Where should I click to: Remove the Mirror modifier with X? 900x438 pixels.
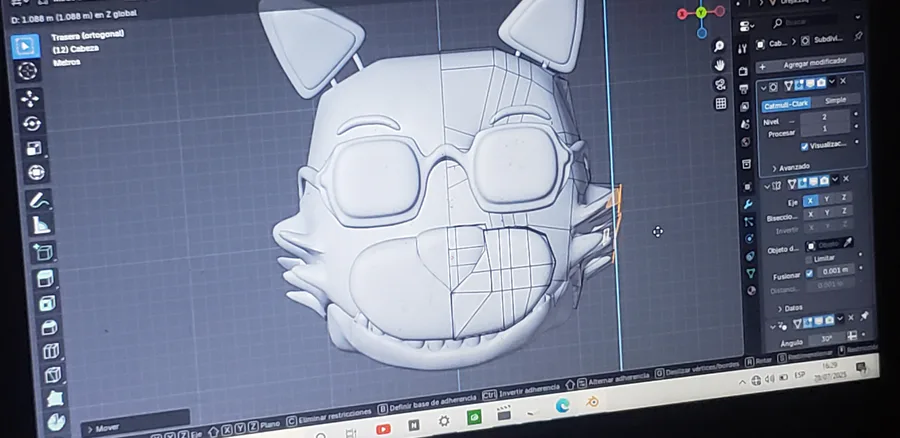846,179
